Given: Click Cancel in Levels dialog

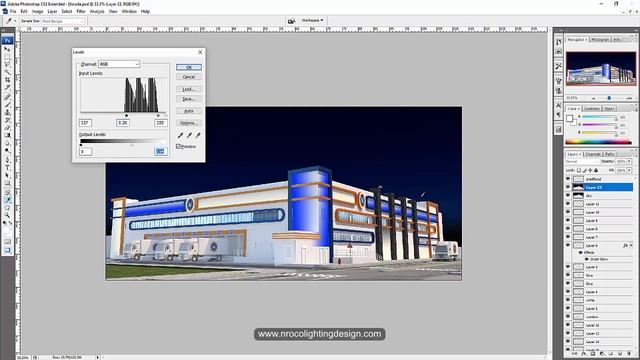Looking at the screenshot, I should [x=189, y=77].
